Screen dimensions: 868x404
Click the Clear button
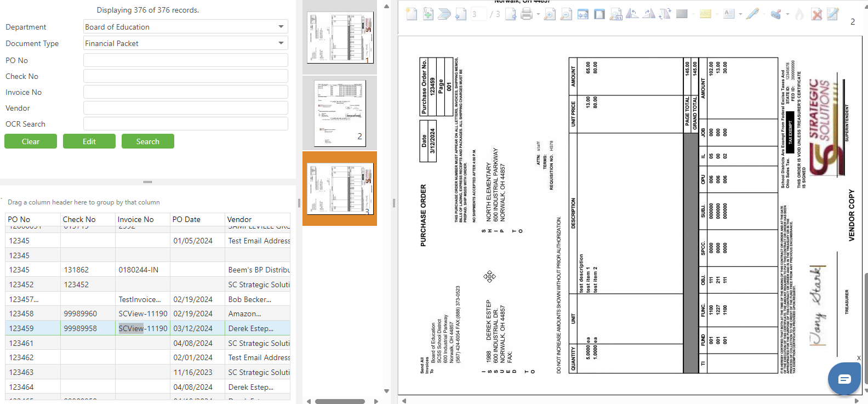point(31,141)
